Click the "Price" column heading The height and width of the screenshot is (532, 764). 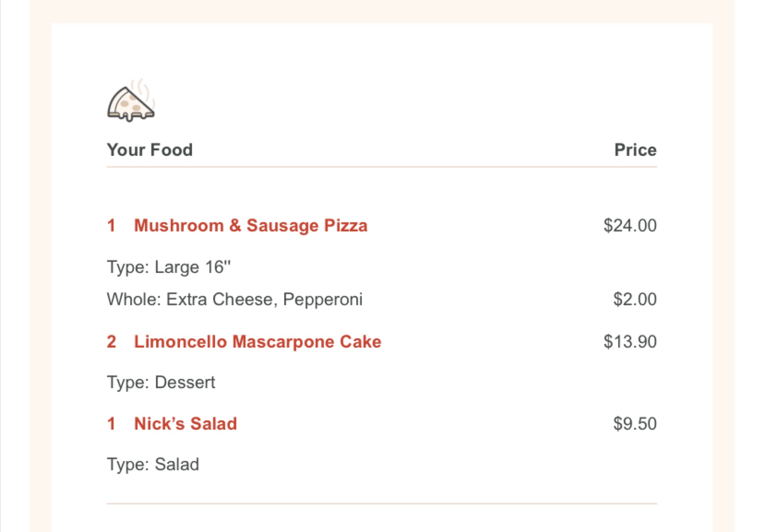pyautogui.click(x=635, y=150)
